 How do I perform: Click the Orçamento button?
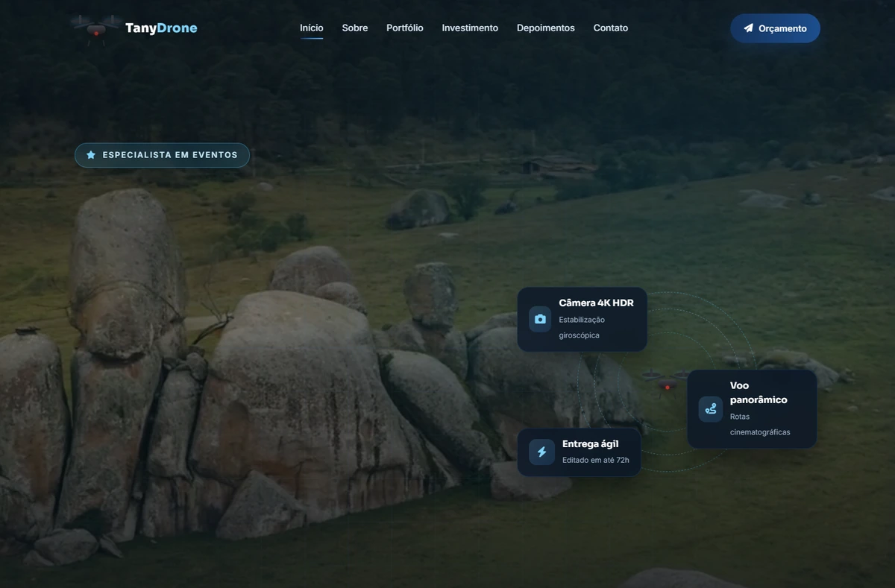point(775,28)
